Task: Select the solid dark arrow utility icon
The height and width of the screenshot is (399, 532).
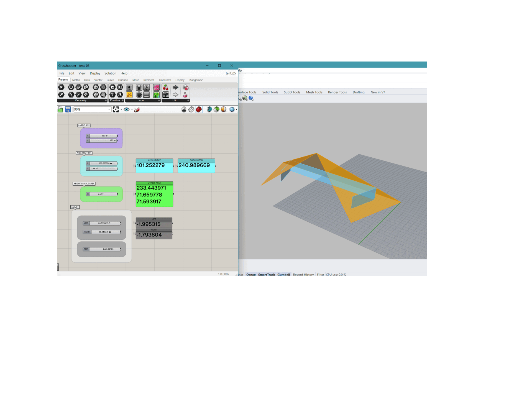Action: (x=175, y=87)
